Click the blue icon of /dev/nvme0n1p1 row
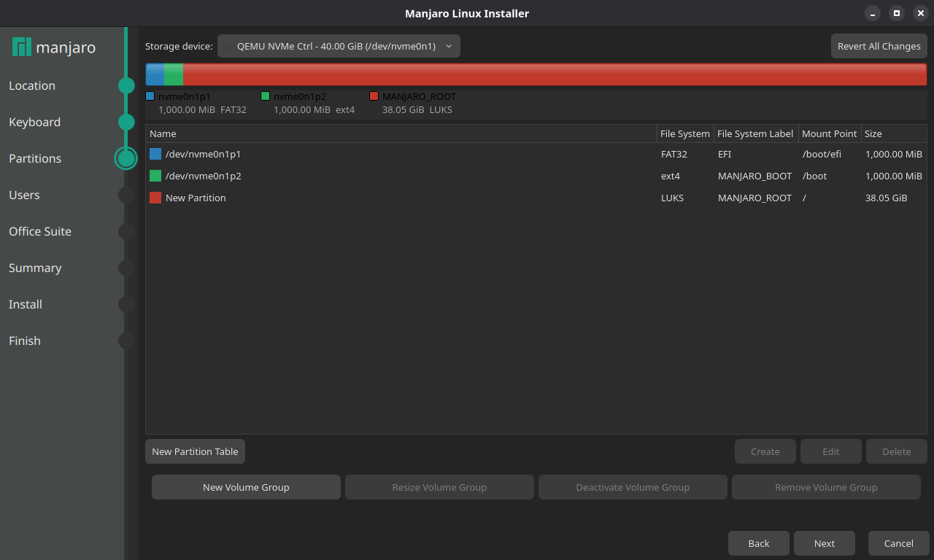The height and width of the screenshot is (560, 934). tap(155, 154)
